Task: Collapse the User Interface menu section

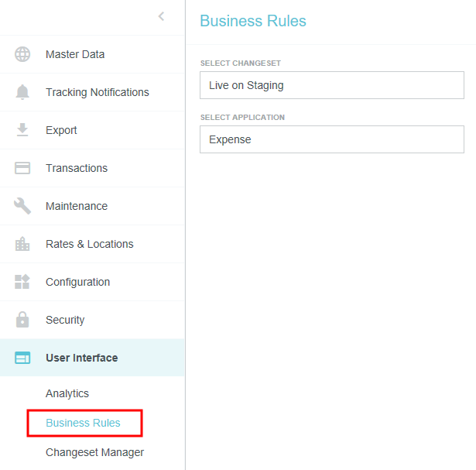Action: click(x=82, y=358)
